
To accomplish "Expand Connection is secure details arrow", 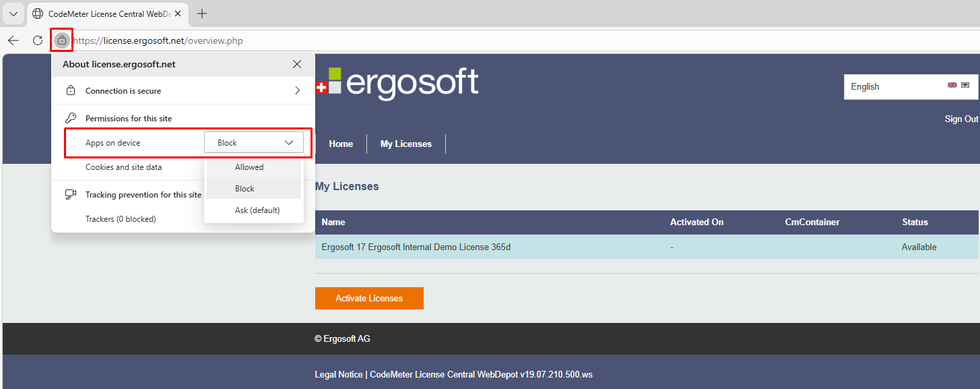I will coord(297,90).
